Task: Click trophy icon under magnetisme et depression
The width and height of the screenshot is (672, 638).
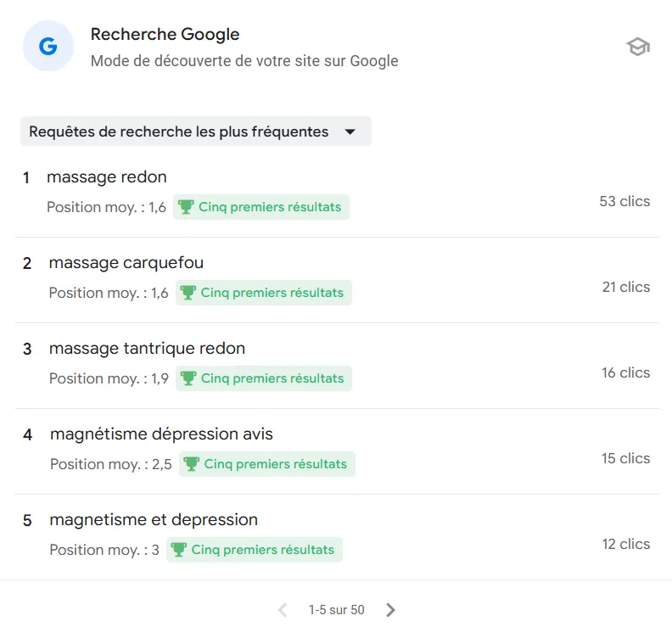Action: (178, 550)
